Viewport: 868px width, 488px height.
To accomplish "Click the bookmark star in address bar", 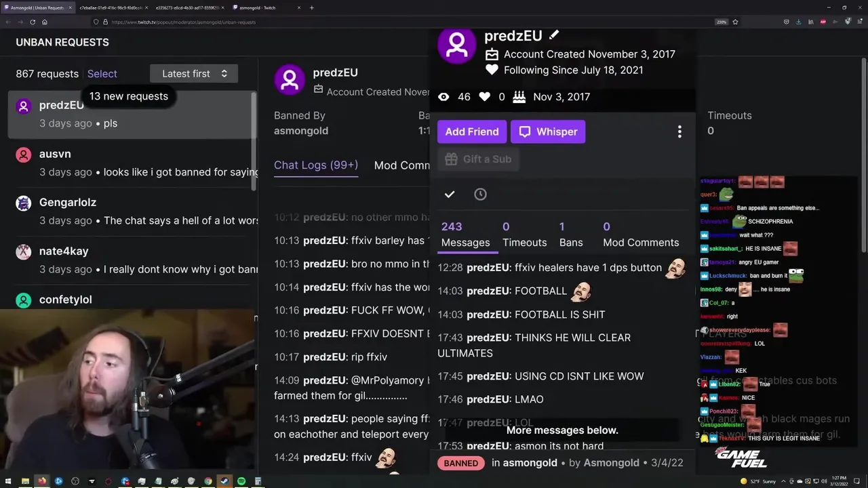I will [735, 22].
